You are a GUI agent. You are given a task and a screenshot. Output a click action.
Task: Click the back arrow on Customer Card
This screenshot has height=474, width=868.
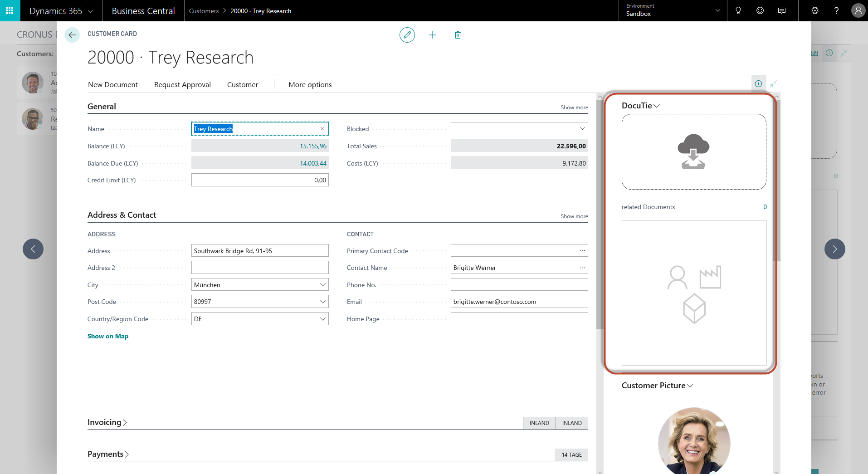(x=72, y=35)
